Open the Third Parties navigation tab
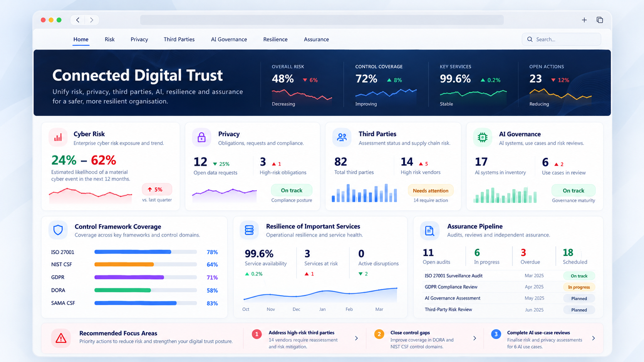The image size is (644, 362). click(x=179, y=39)
